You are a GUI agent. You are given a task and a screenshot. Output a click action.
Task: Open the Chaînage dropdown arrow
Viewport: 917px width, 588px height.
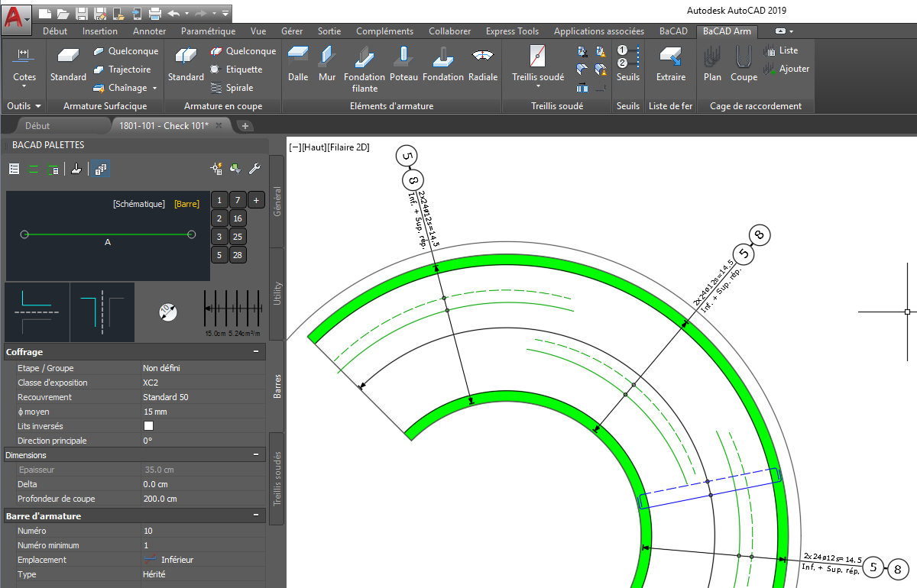coord(154,88)
